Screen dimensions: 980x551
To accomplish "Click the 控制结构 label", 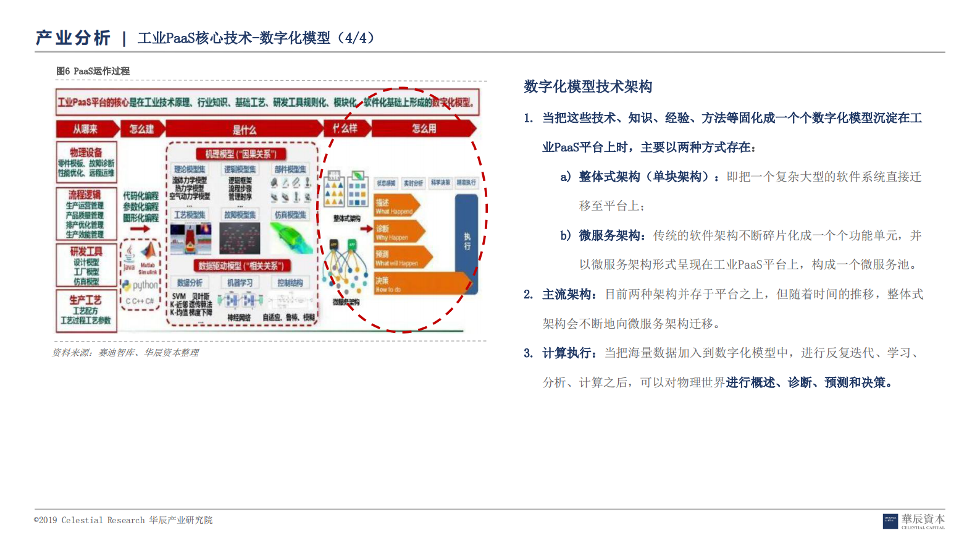I will coord(290,283).
